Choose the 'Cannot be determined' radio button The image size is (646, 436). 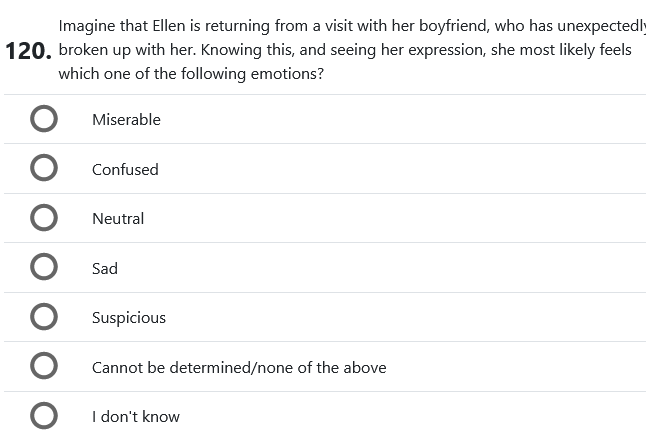[43, 367]
